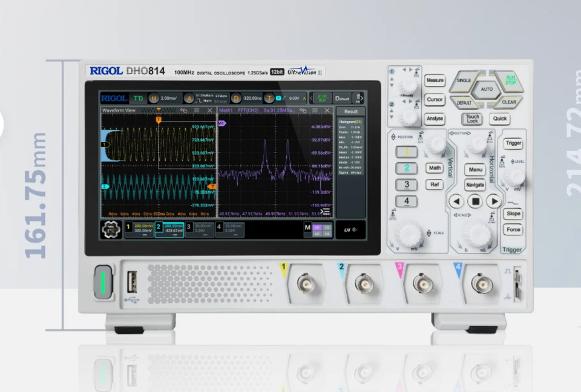Tap the expand list icon in FFT window
Image resolution: width=581 pixels, height=392 pixels.
[325, 212]
